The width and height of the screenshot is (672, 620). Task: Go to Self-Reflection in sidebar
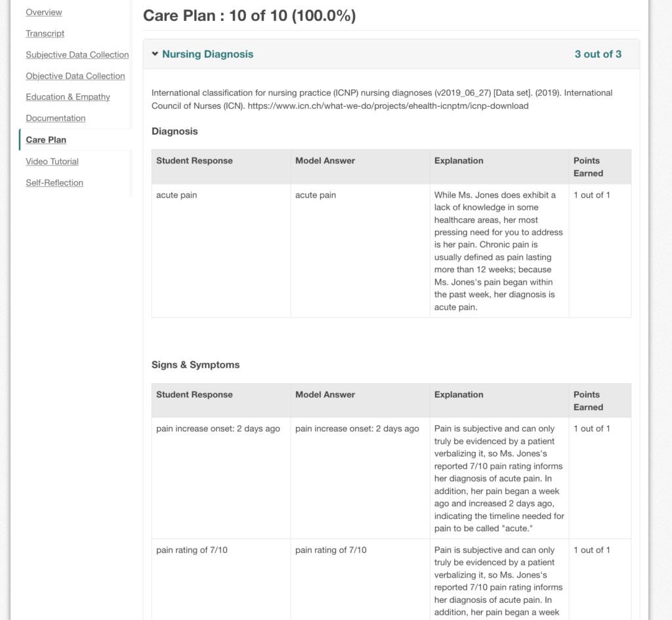[54, 183]
